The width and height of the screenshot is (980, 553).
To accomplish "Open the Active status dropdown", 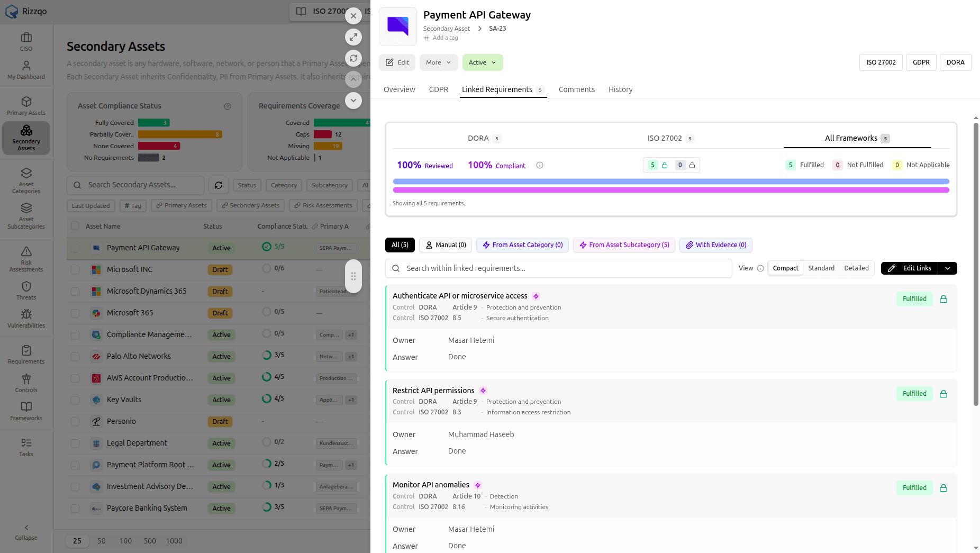I will [483, 62].
